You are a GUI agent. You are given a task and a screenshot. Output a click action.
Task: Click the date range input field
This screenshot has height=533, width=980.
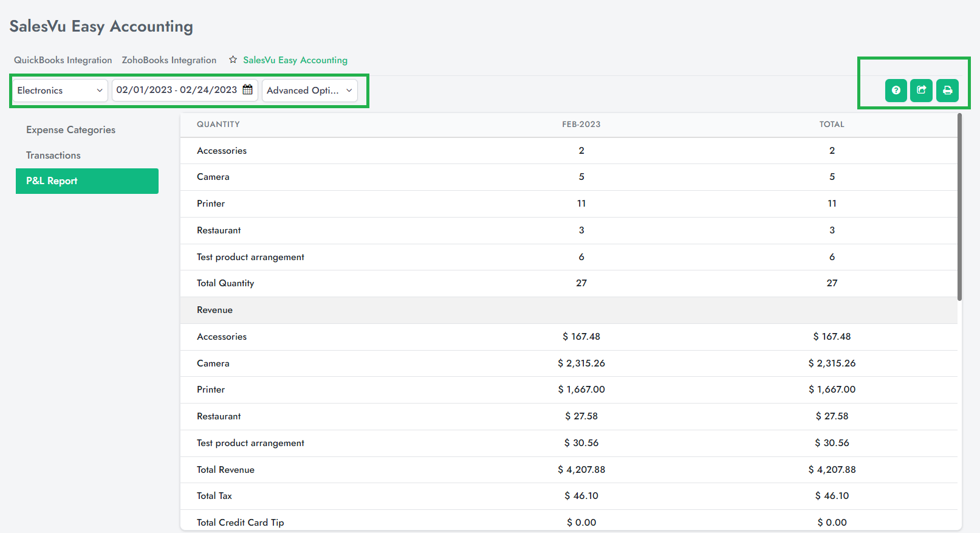pos(185,91)
